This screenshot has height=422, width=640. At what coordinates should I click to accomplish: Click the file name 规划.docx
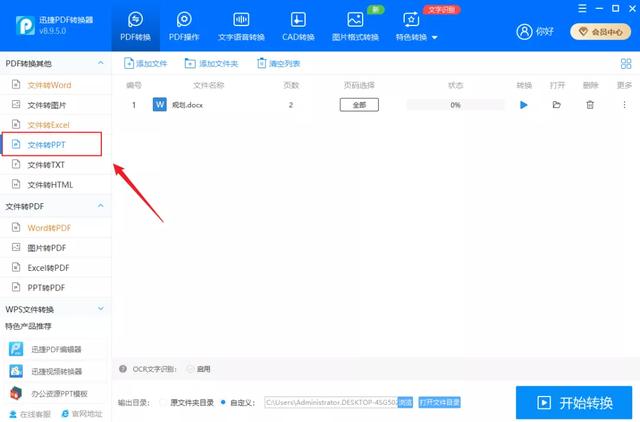click(187, 105)
